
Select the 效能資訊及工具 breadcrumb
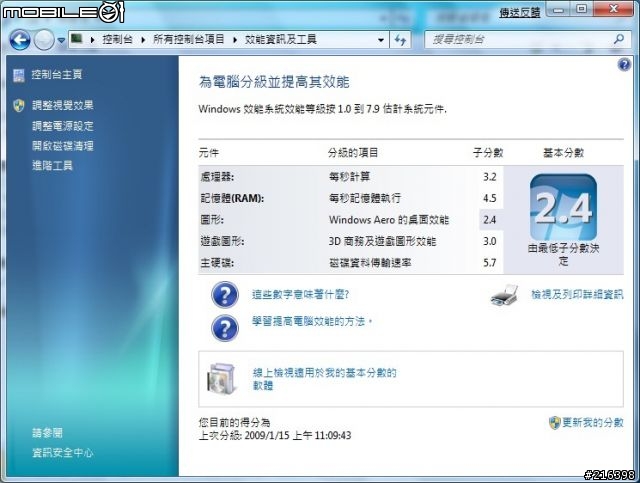point(280,40)
